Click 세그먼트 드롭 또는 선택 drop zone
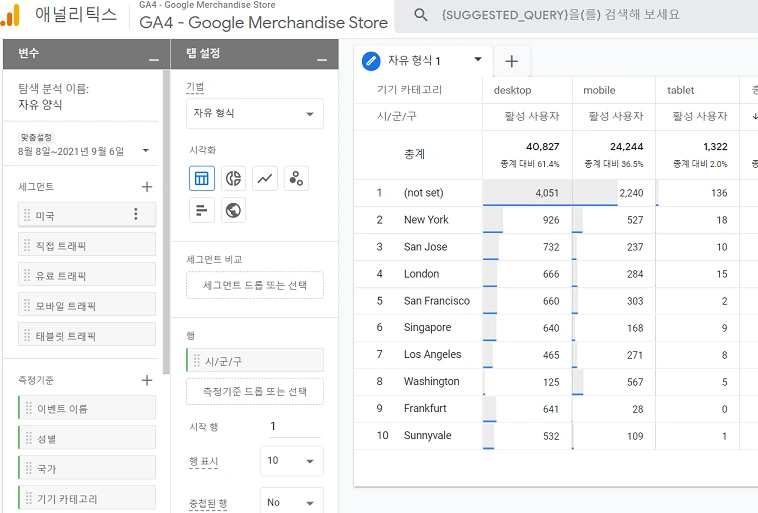 point(255,285)
